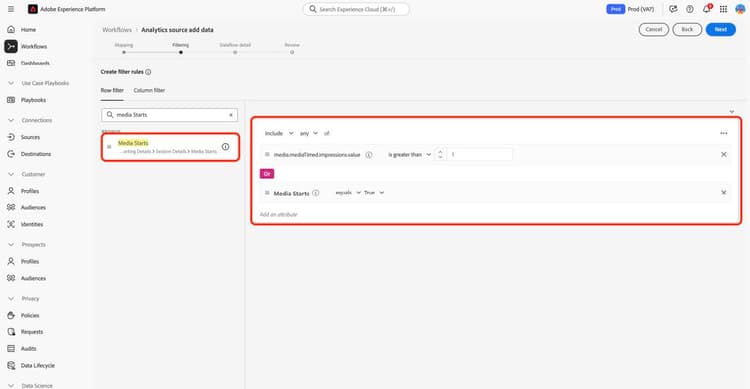Toggle the Or operator badge
This screenshot has width=750, height=389.
[x=267, y=174]
